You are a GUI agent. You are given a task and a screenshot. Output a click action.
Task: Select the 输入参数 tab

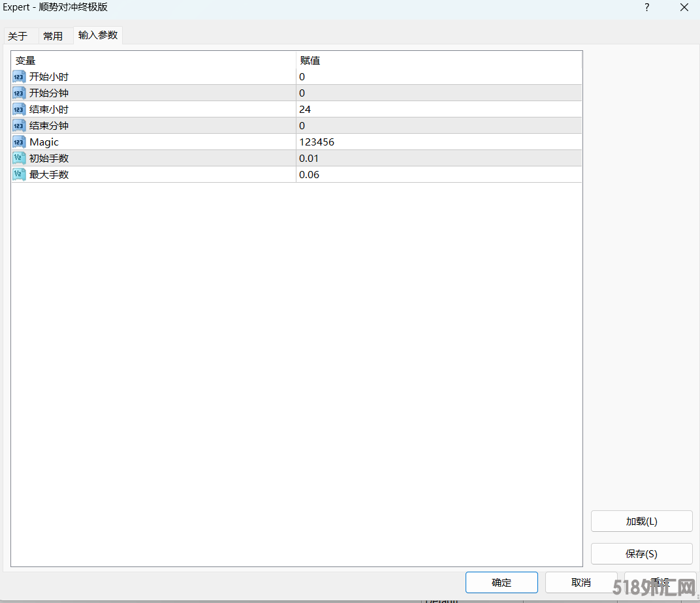point(97,36)
